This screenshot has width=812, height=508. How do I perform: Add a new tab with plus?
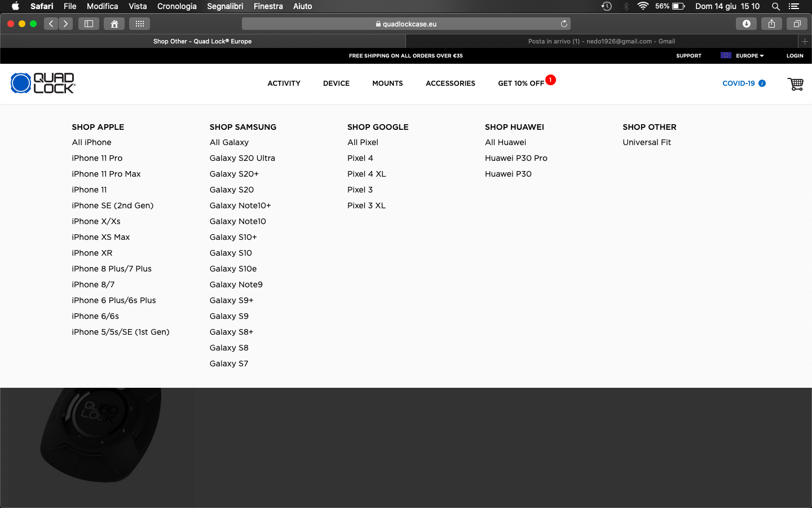click(x=805, y=41)
